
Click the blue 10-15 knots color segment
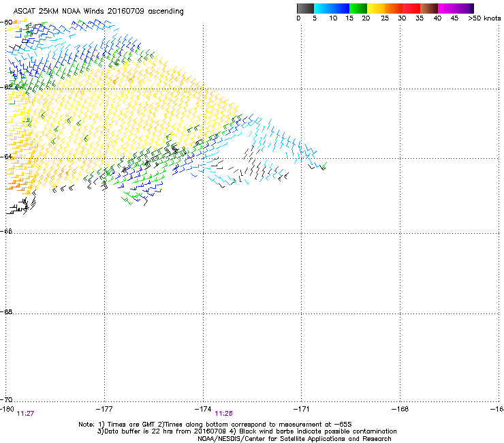pos(341,8)
